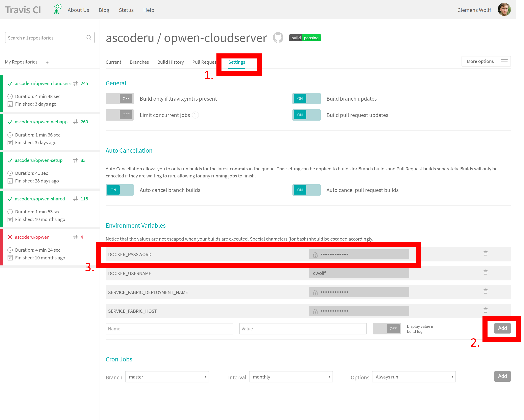Open the Options dropdown showing Always run
The height and width of the screenshot is (420, 524).
[413, 377]
